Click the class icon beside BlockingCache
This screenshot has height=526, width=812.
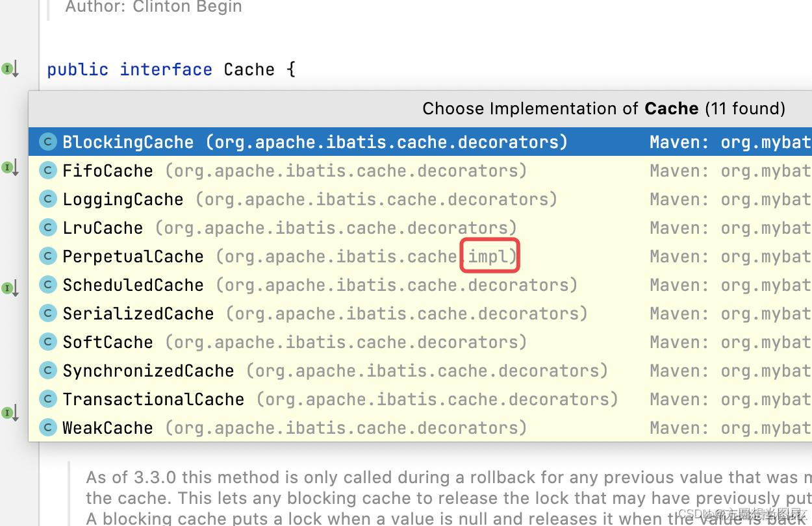48,142
